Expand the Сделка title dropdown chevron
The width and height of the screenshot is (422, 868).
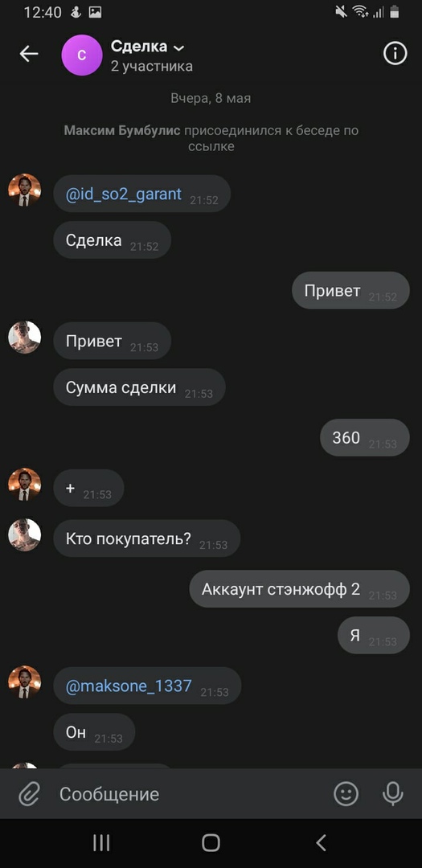coord(178,48)
